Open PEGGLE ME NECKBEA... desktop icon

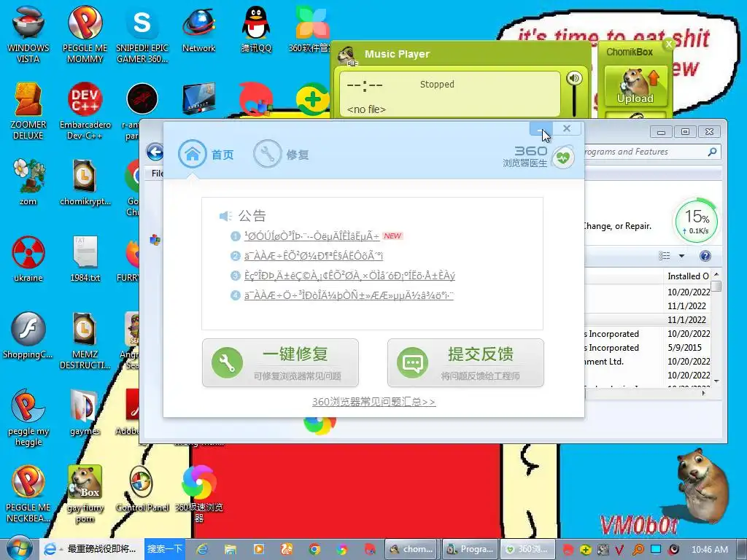point(28,494)
